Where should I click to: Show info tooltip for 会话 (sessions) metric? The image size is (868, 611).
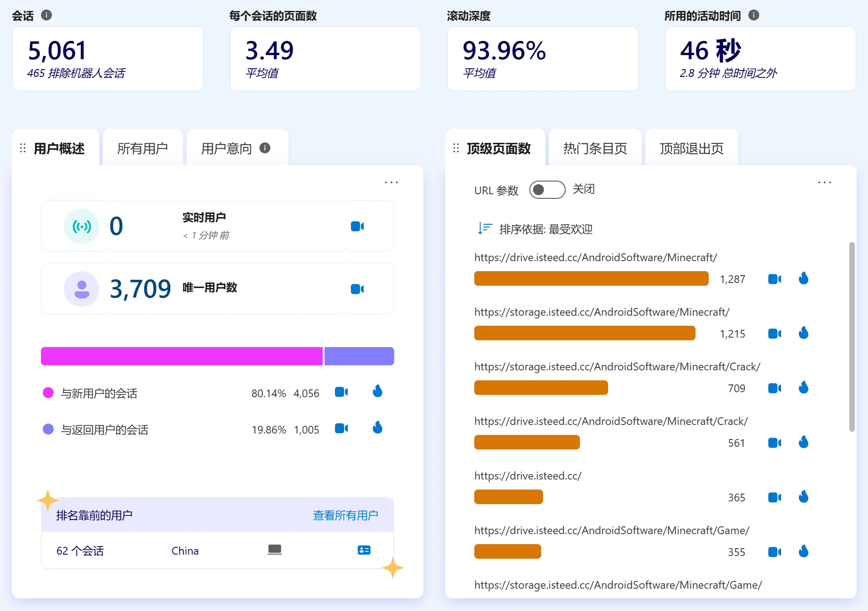point(46,15)
